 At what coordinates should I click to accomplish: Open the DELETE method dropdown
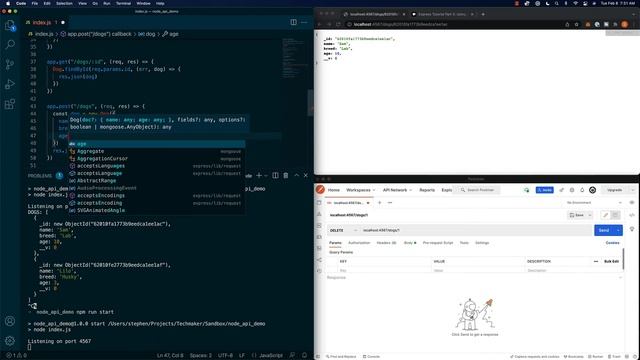click(343, 231)
